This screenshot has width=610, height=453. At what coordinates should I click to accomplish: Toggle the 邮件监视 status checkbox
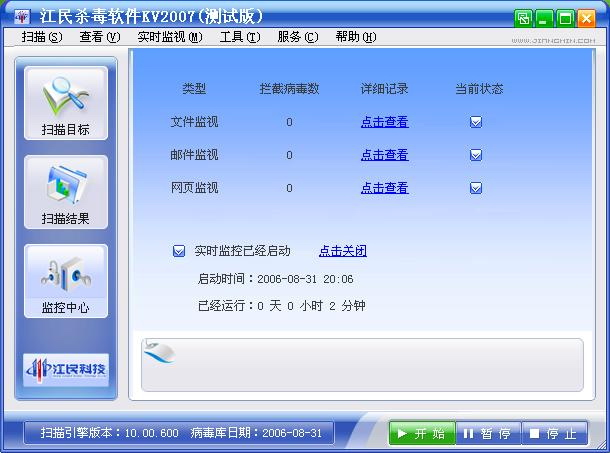point(476,155)
